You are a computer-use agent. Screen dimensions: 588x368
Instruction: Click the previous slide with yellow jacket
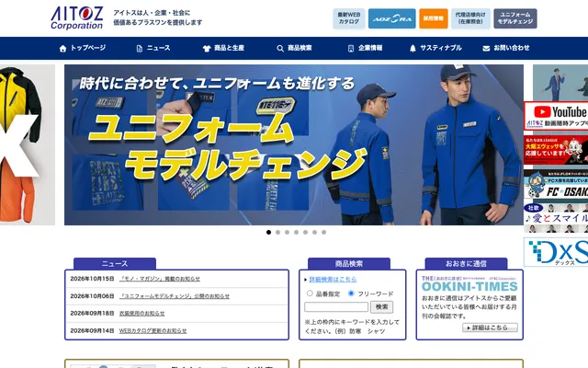coord(28,145)
